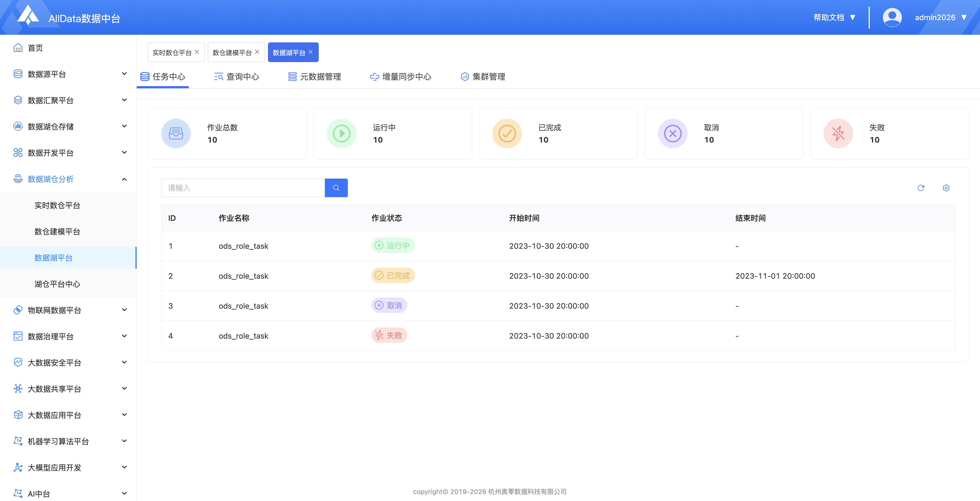
Task: Close the 数据湖平台 tab
Action: pyautogui.click(x=311, y=52)
